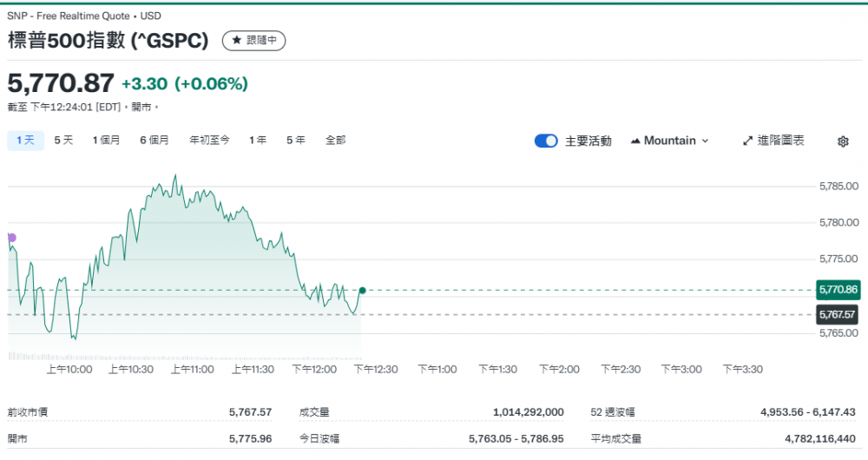Select the 5 天 time range tab
868x460 pixels.
pos(63,140)
